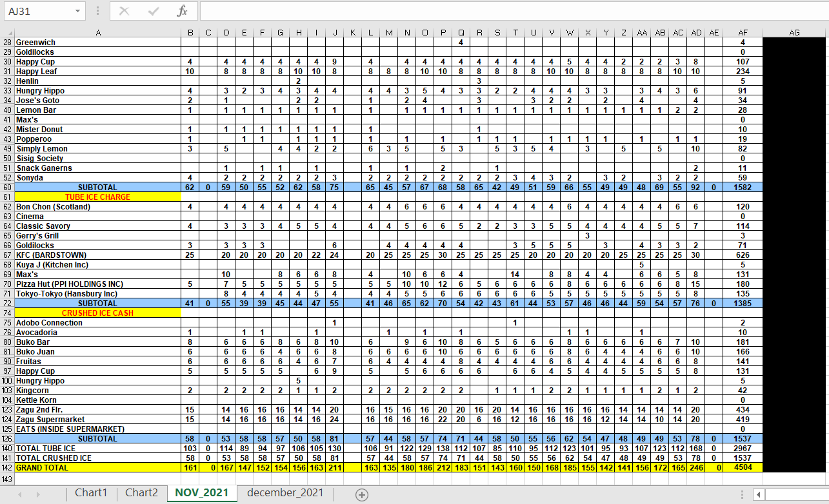Click into the formula bar input
Image resolution: width=829 pixels, height=504 pixels.
point(513,11)
